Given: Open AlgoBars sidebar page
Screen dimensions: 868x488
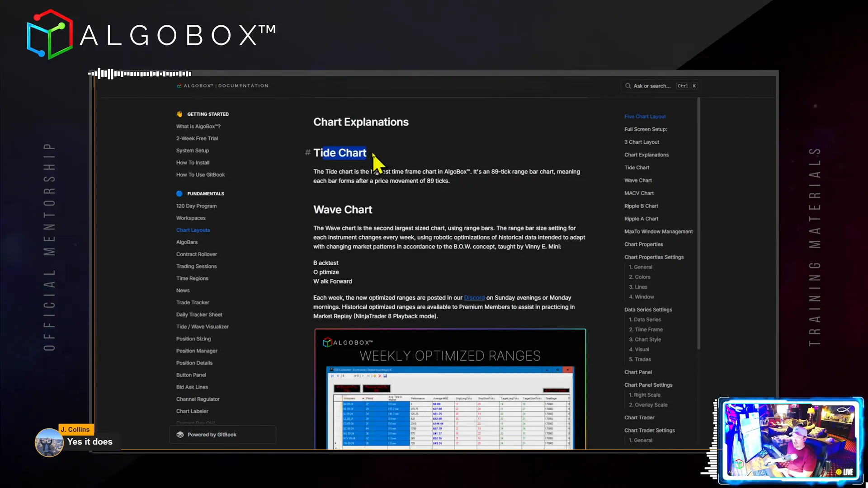Looking at the screenshot, I should pyautogui.click(x=187, y=242).
